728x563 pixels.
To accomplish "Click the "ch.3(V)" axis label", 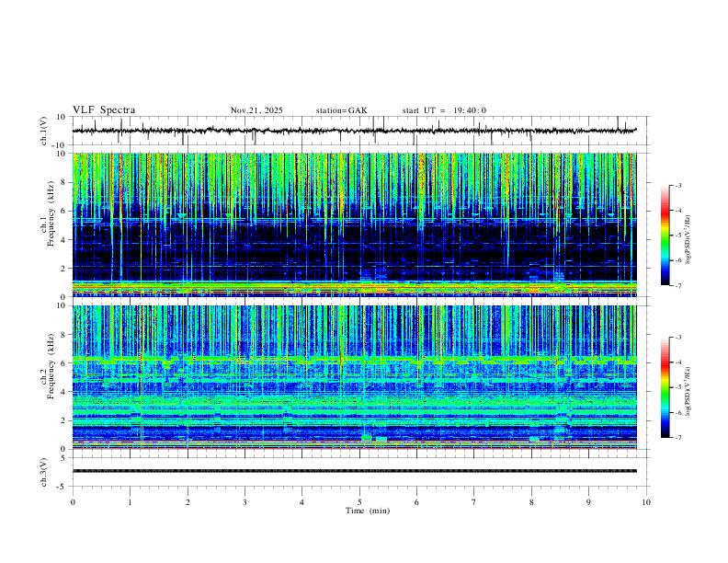I will click(x=44, y=472).
